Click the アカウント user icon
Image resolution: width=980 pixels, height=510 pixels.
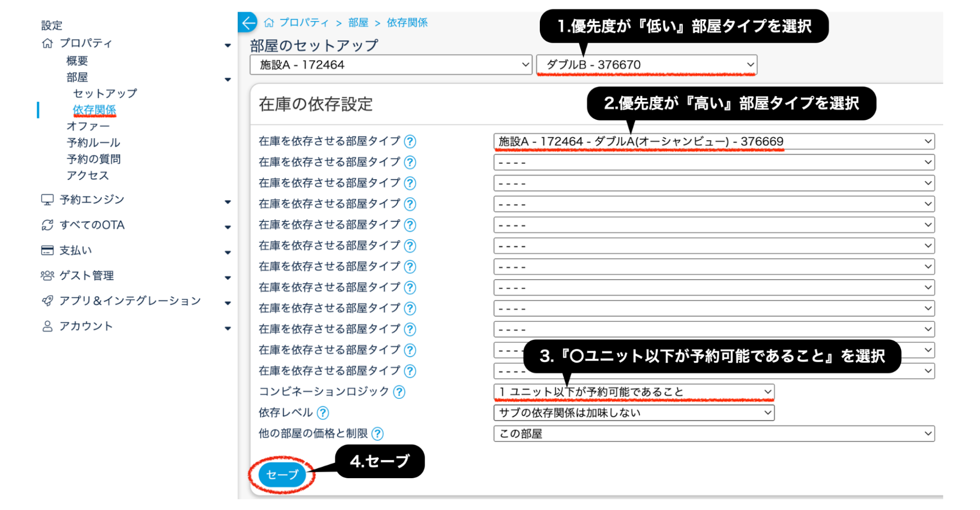[47, 326]
